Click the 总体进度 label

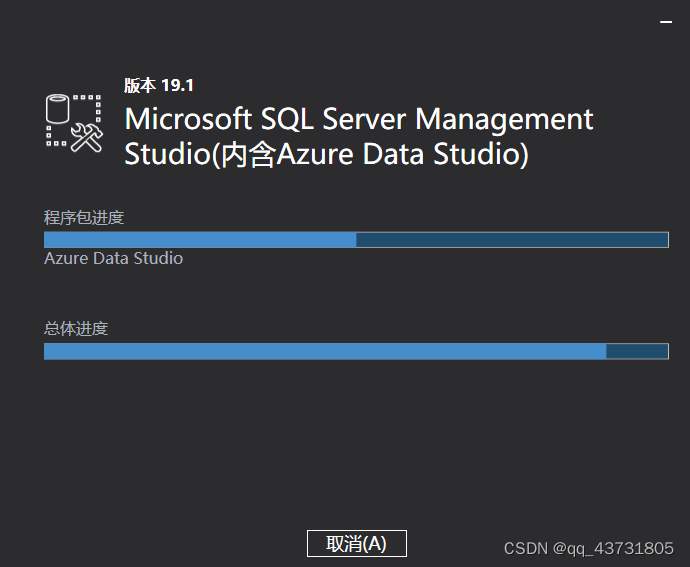point(76,329)
